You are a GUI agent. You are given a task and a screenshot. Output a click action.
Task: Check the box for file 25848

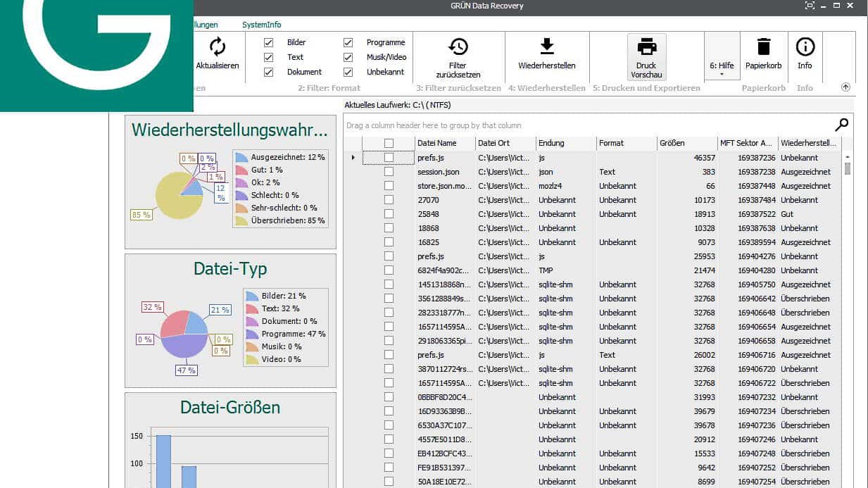pos(389,214)
